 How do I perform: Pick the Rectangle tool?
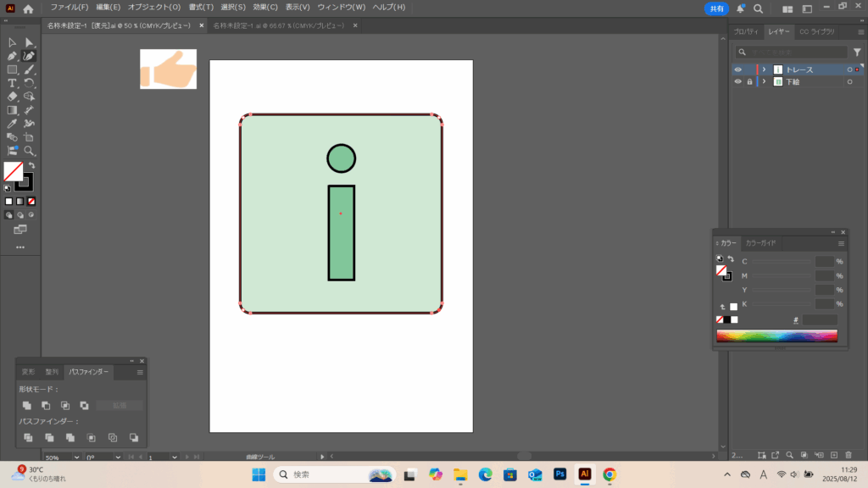12,69
